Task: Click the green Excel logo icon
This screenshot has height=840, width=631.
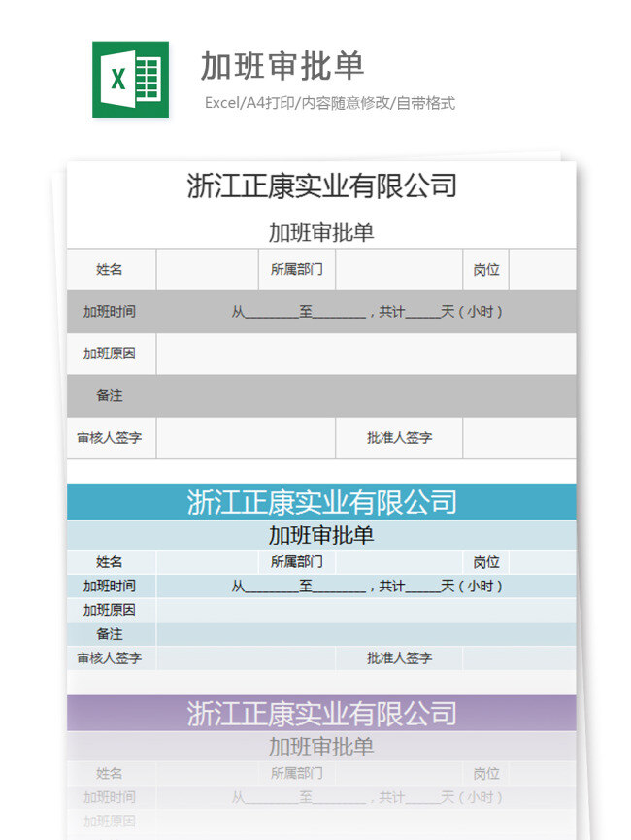Action: coord(131,80)
